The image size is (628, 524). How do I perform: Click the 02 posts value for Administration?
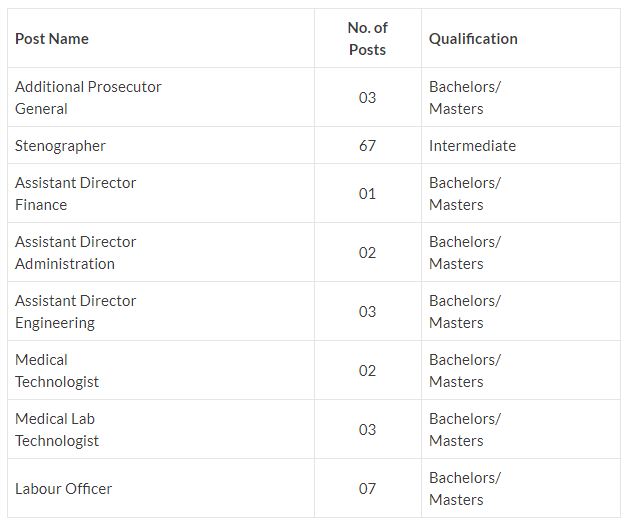[x=367, y=253]
